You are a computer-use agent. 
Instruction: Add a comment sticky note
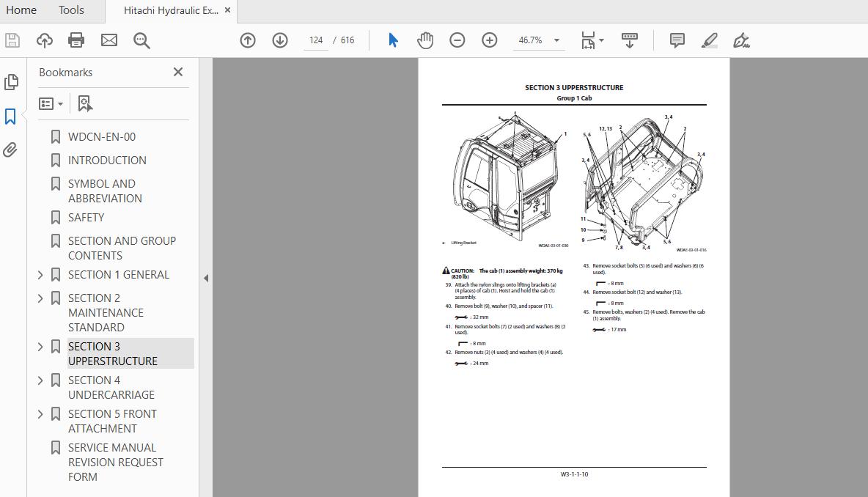[x=677, y=40]
